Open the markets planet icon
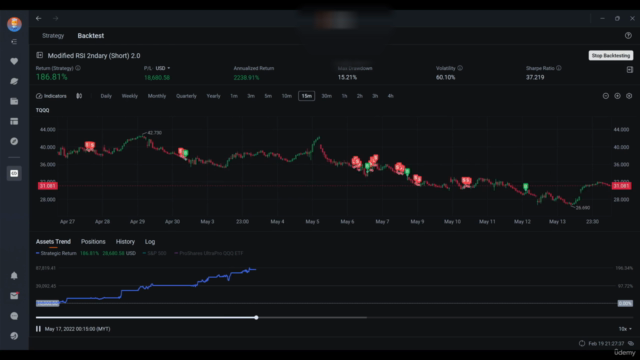The width and height of the screenshot is (640, 360). [14, 81]
